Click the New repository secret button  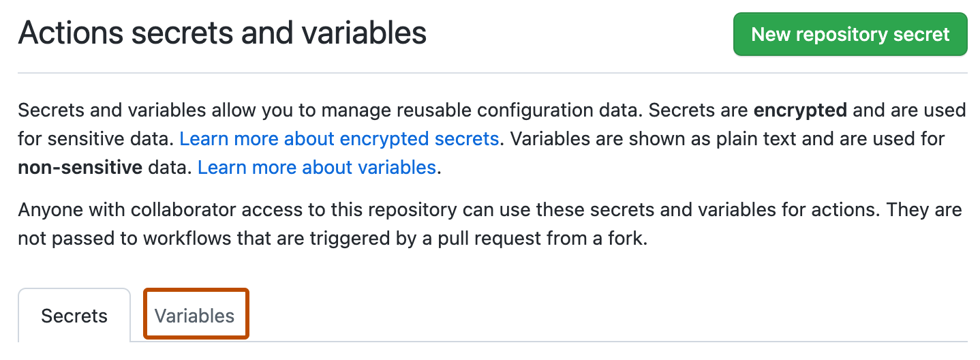[x=850, y=34]
